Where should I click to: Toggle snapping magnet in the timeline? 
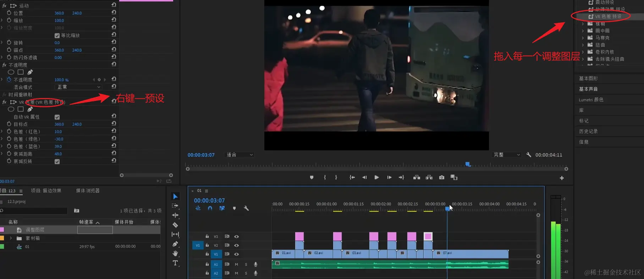point(210,208)
